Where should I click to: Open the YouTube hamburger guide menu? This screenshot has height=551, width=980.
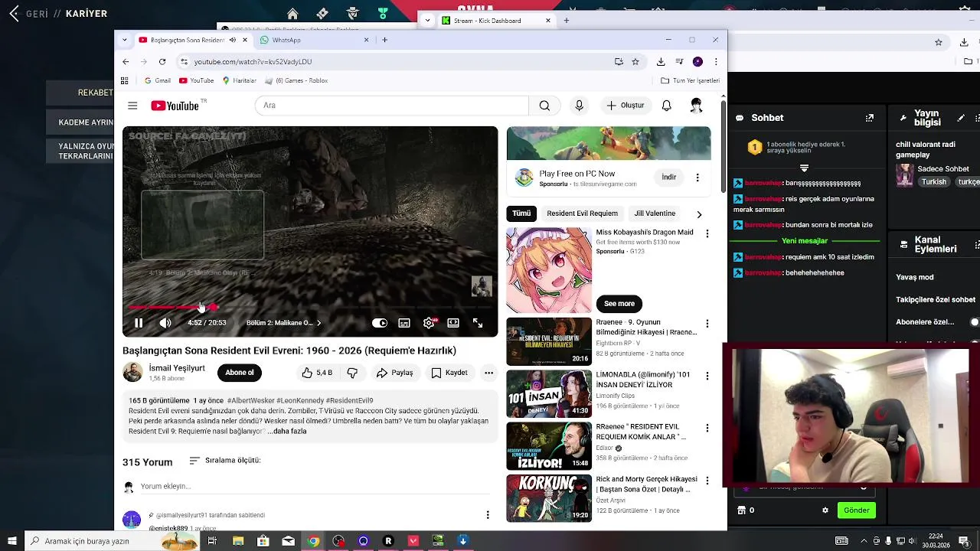pyautogui.click(x=132, y=106)
